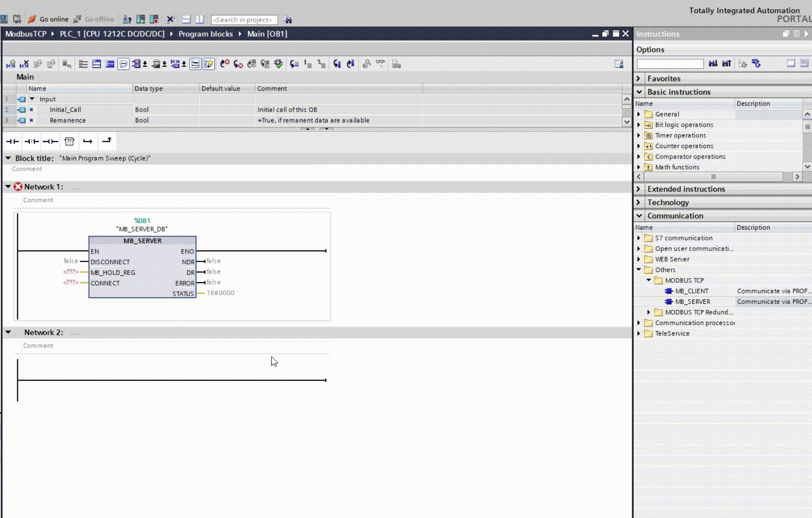This screenshot has width=812, height=518.
Task: Open Program blocks from the breadcrumb
Action: (x=206, y=34)
